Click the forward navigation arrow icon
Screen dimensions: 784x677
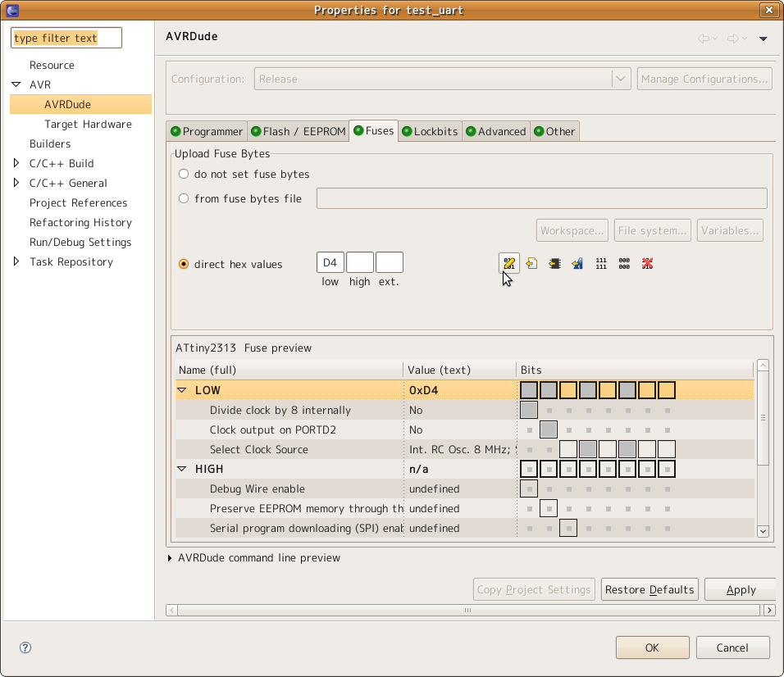click(733, 39)
